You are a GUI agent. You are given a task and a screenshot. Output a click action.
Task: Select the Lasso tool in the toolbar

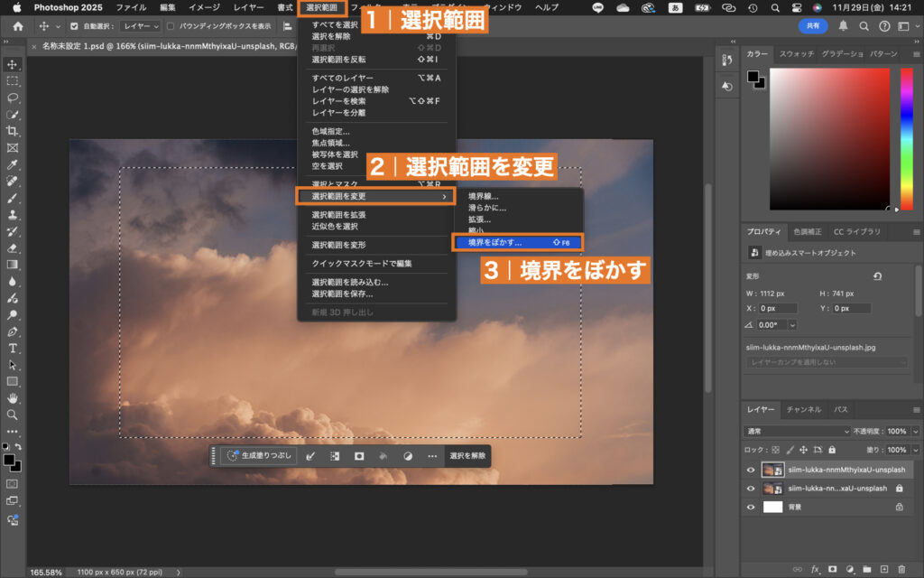click(13, 97)
